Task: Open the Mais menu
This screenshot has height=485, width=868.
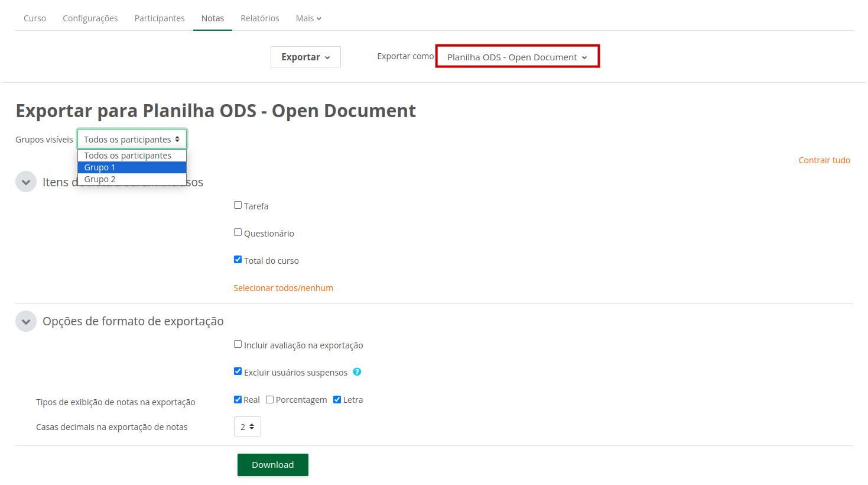Action: [x=308, y=18]
